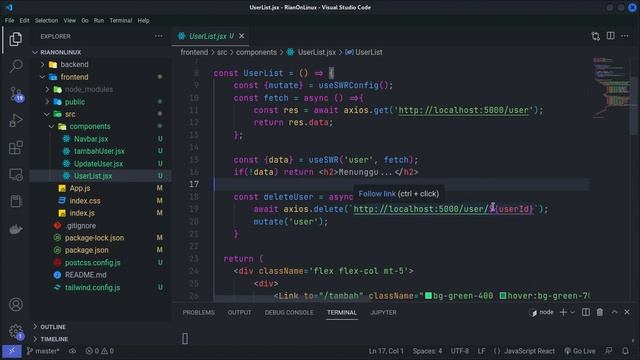The image size is (640, 360).
Task: Click the open changes icon in the editor toolbar
Action: pos(596,36)
